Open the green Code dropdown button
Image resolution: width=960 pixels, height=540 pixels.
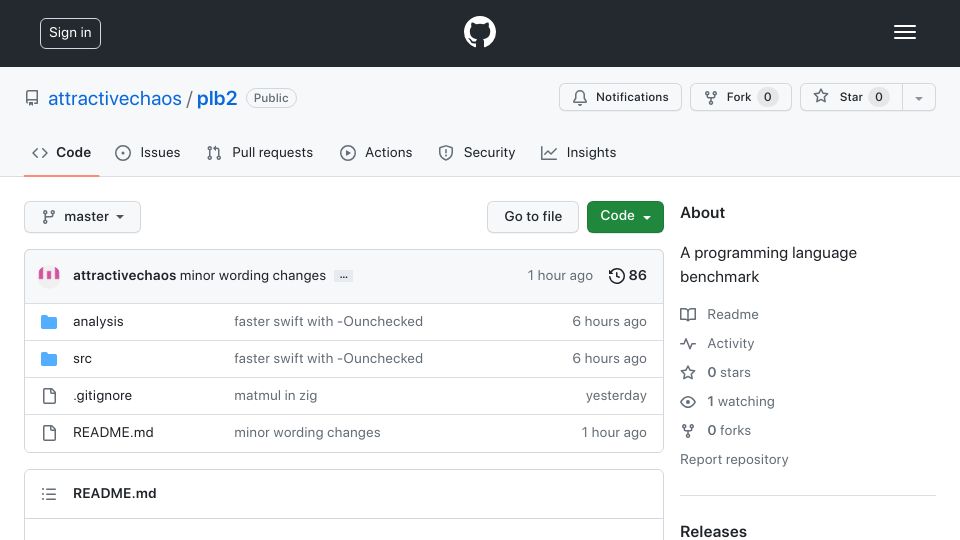tap(625, 217)
